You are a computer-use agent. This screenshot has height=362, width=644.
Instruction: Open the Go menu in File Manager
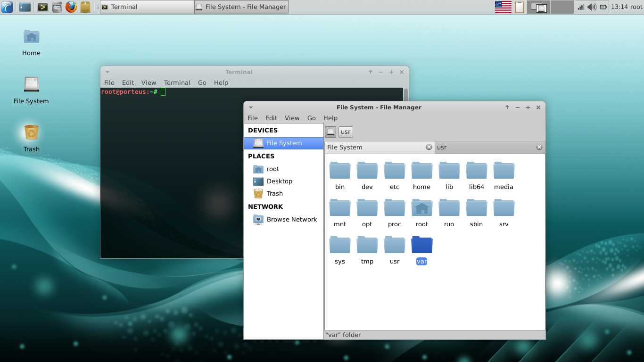pos(311,118)
